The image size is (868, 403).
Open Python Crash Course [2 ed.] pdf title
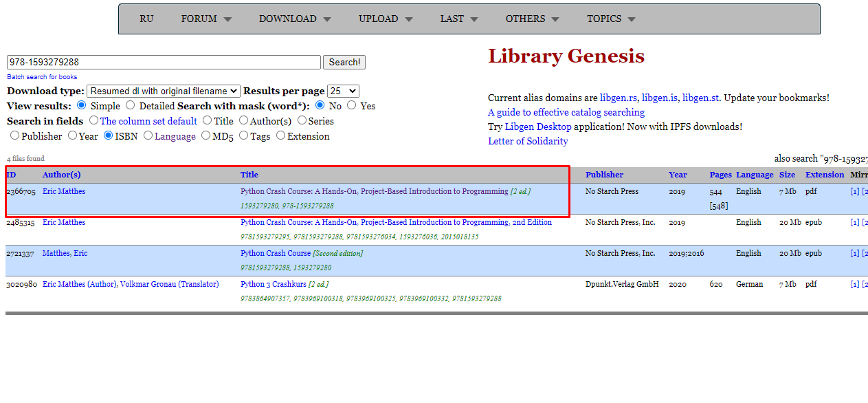386,191
